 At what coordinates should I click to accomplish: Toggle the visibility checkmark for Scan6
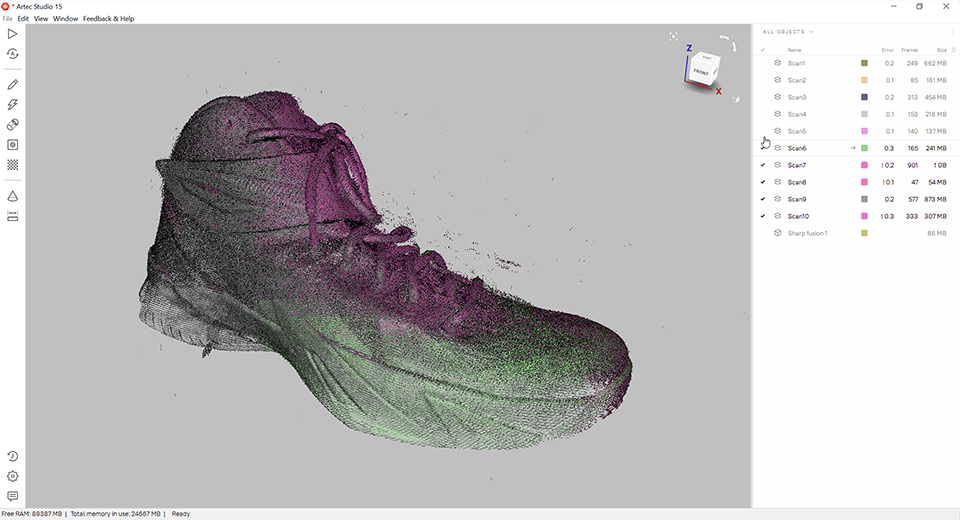click(x=763, y=148)
